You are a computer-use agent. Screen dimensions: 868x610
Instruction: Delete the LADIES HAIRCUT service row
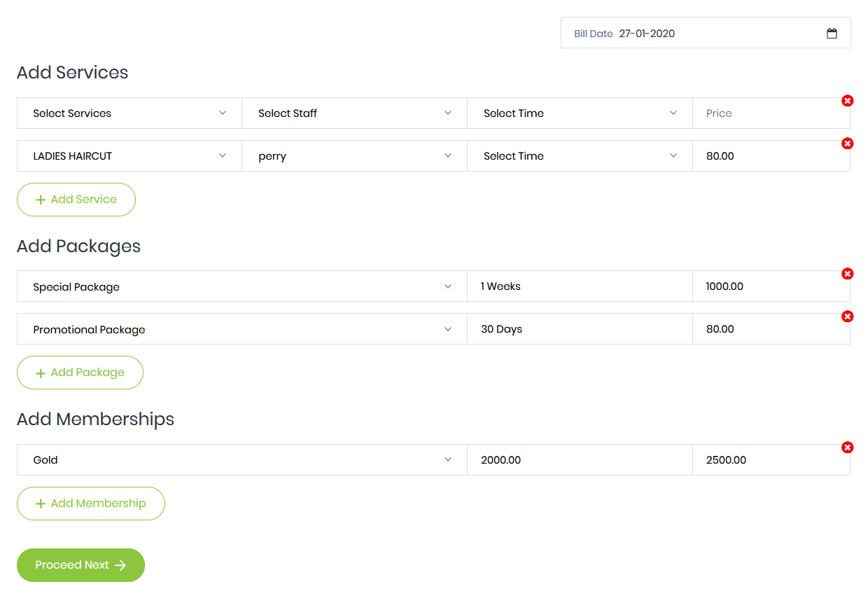click(847, 144)
